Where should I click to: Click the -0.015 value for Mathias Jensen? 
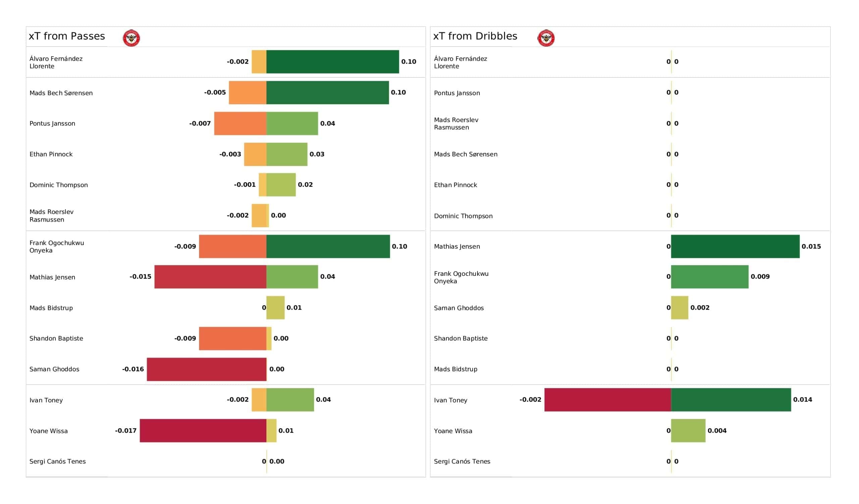pyautogui.click(x=140, y=276)
